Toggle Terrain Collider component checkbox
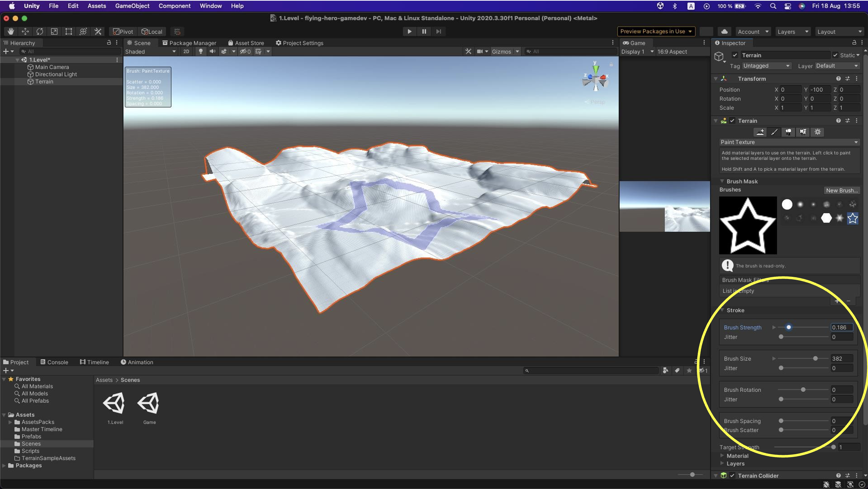This screenshot has width=868, height=489. pos(732,475)
